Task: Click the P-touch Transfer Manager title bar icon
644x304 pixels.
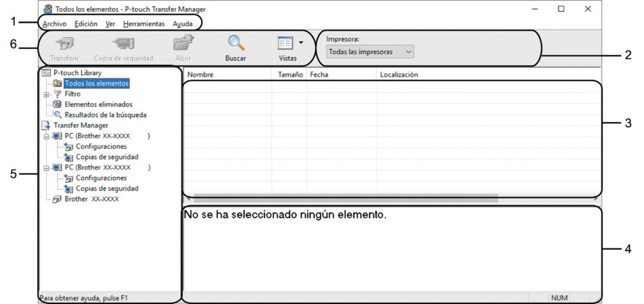Action: click(x=48, y=9)
